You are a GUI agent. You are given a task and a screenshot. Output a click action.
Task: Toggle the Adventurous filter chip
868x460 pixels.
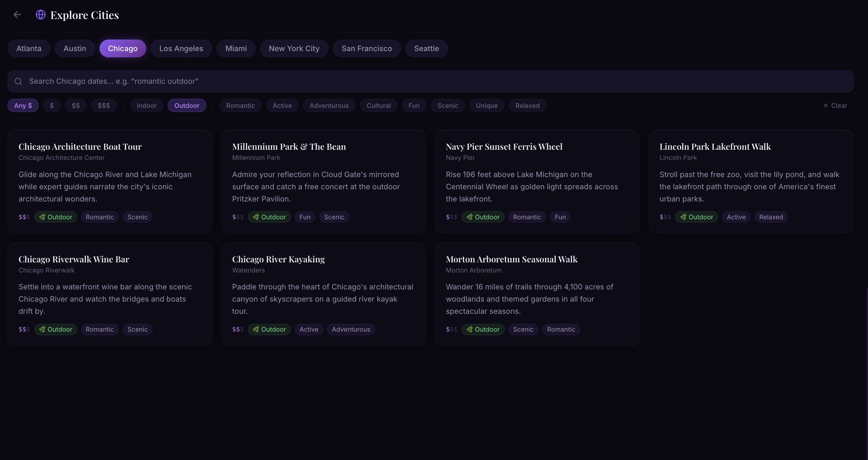[329, 106]
